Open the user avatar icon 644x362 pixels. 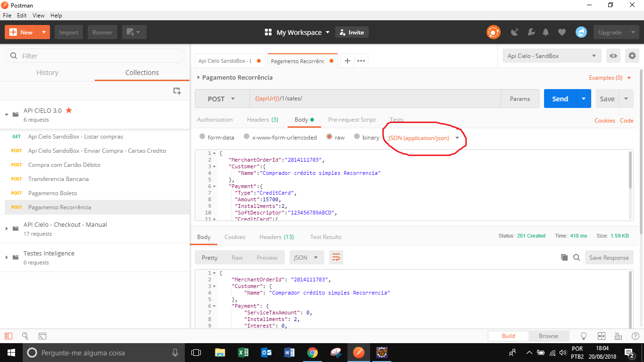[581, 32]
